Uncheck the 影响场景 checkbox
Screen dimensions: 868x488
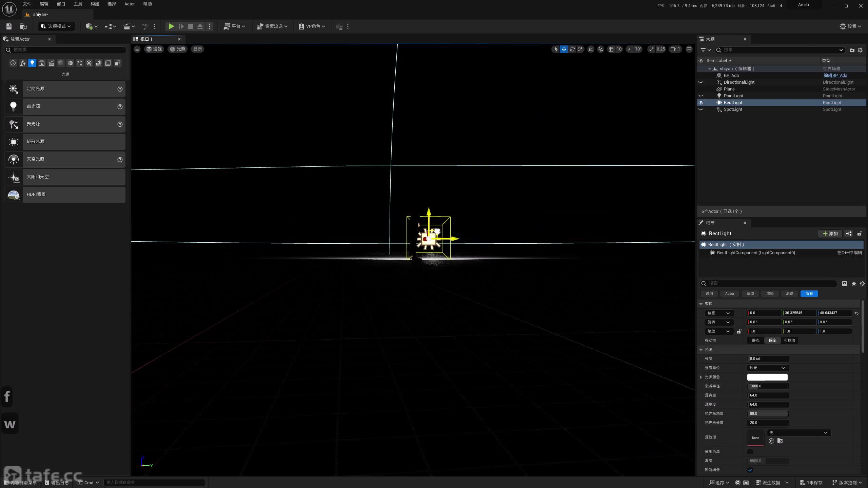coord(750,470)
